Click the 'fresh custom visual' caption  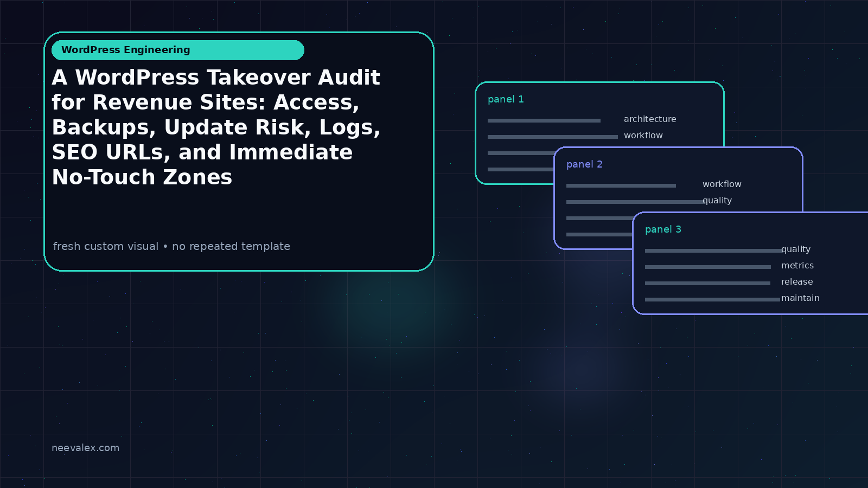tap(171, 246)
